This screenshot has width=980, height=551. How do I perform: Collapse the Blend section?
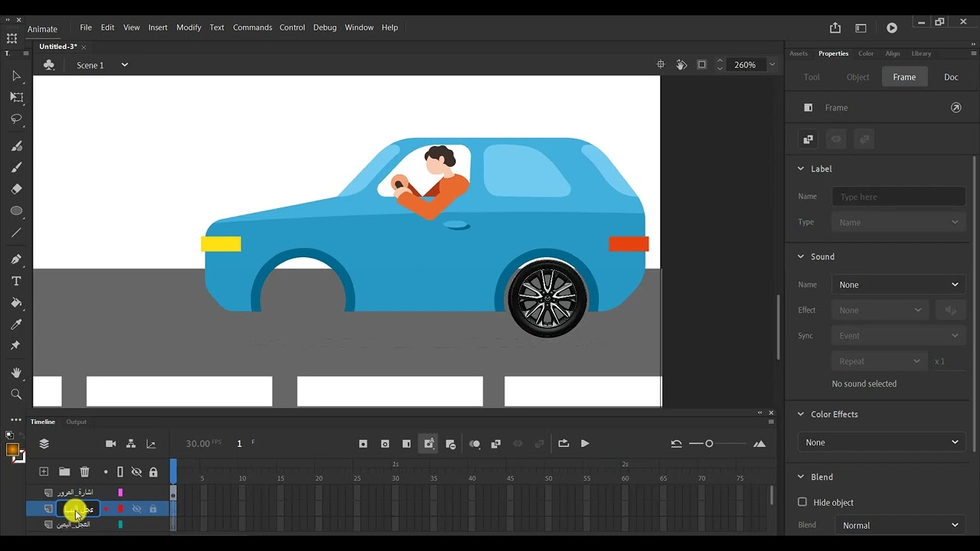801,477
